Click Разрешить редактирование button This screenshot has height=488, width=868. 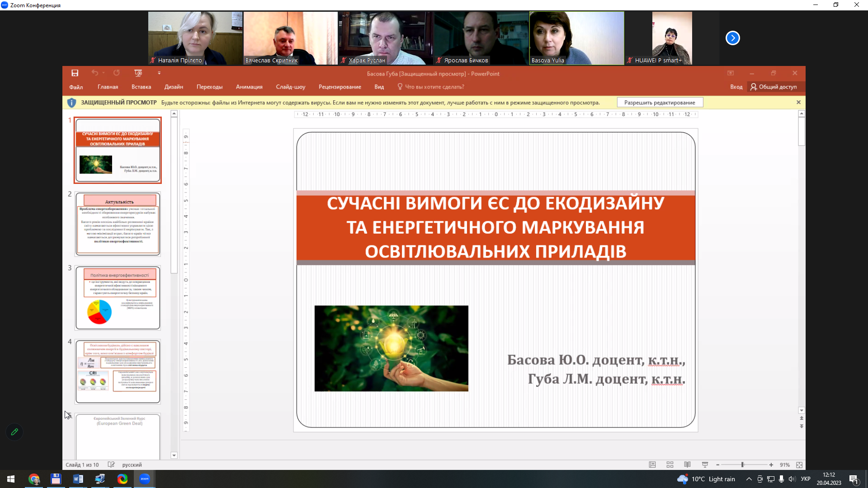[x=660, y=103]
